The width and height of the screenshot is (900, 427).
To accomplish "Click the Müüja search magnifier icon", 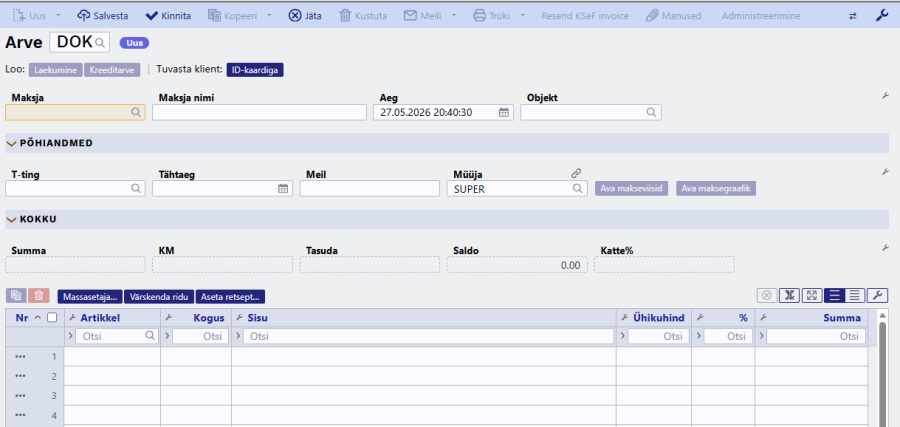I will pyautogui.click(x=577, y=188).
